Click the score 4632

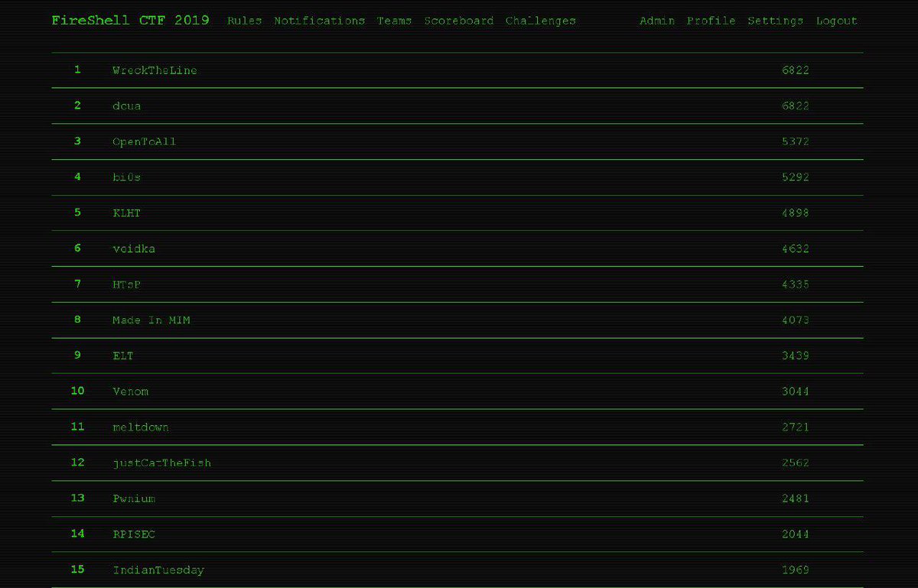coord(796,249)
